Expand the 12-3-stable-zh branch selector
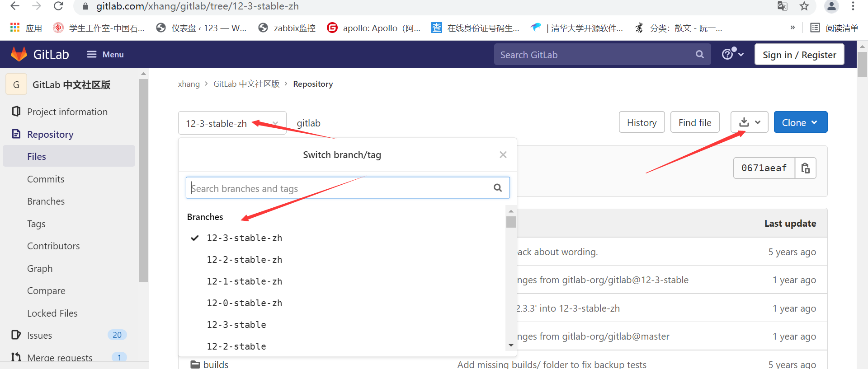The image size is (868, 369). tap(232, 123)
